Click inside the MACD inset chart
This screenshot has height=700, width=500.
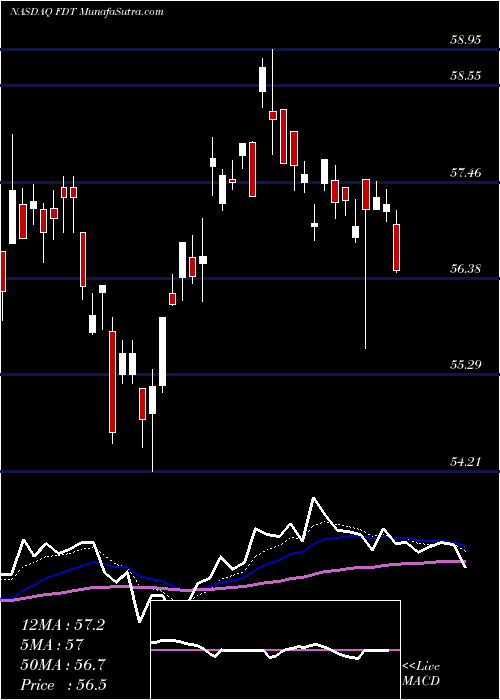(x=276, y=650)
